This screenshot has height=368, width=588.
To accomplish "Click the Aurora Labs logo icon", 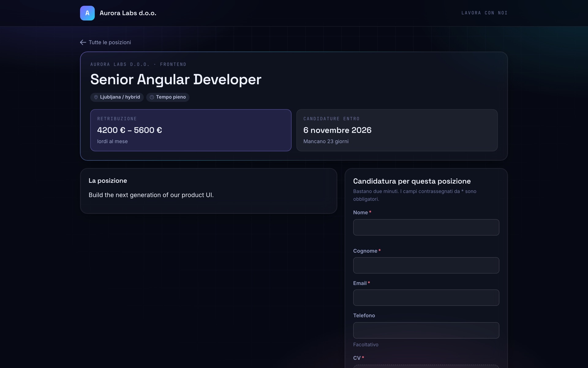I will 87,13.
